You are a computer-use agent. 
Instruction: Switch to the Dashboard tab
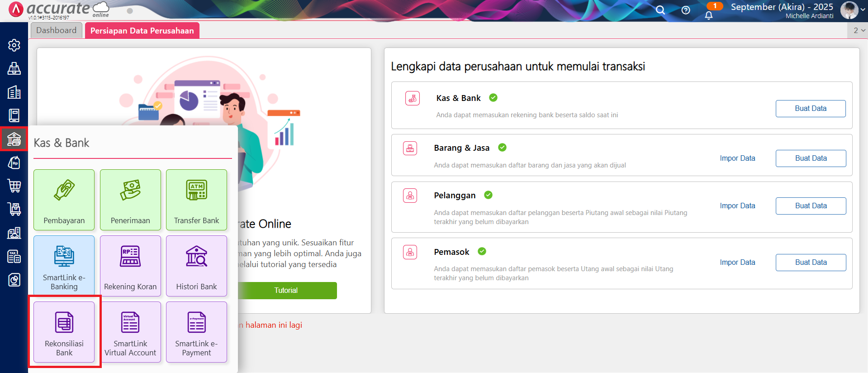tap(57, 30)
